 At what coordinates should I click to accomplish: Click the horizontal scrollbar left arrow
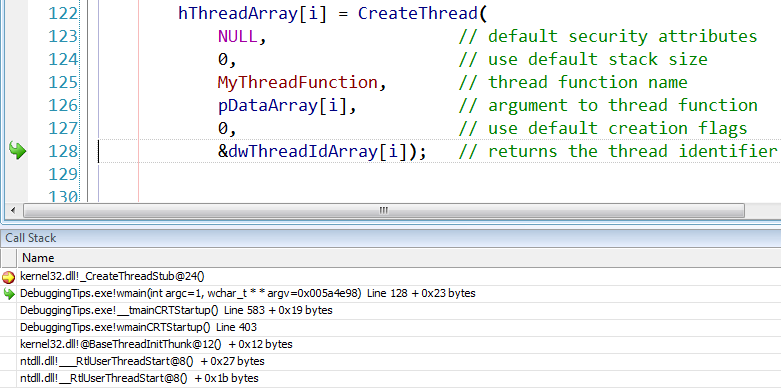pos(13,210)
